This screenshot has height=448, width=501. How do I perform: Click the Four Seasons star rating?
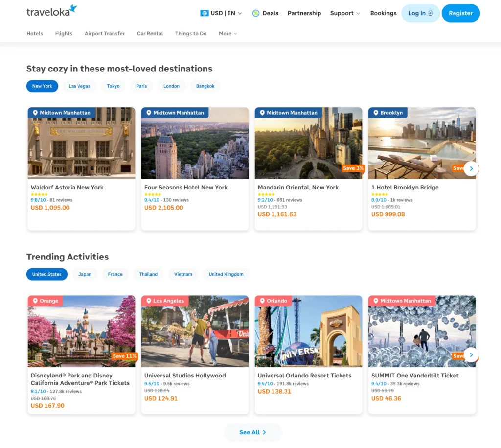[153, 194]
